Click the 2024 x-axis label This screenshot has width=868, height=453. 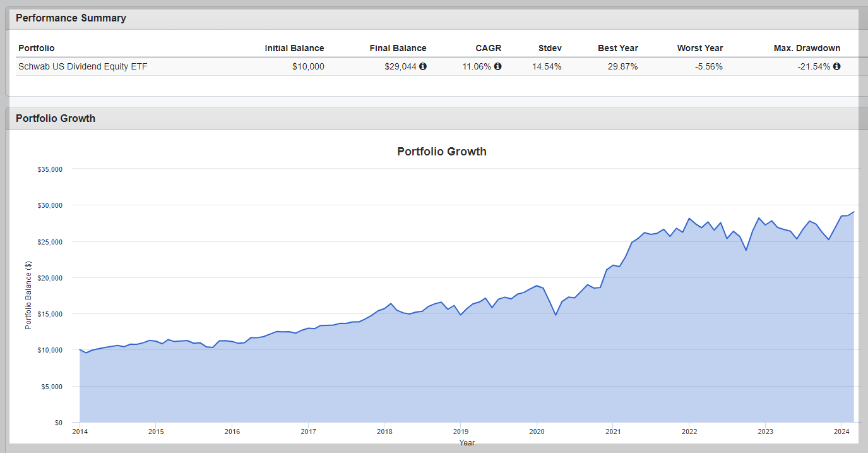[841, 432]
